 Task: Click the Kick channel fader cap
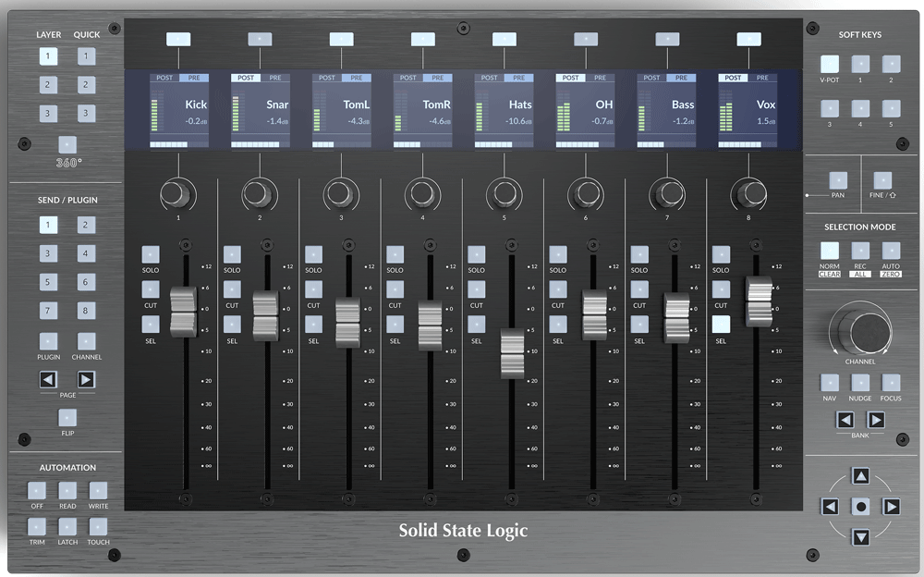183,313
